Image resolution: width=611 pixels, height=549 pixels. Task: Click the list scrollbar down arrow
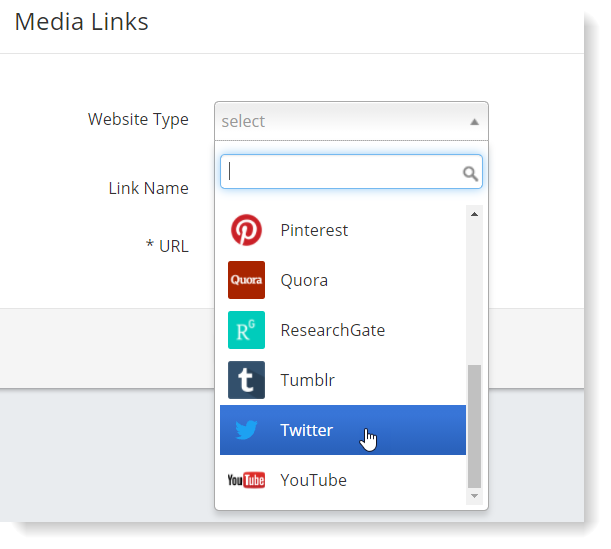(474, 495)
